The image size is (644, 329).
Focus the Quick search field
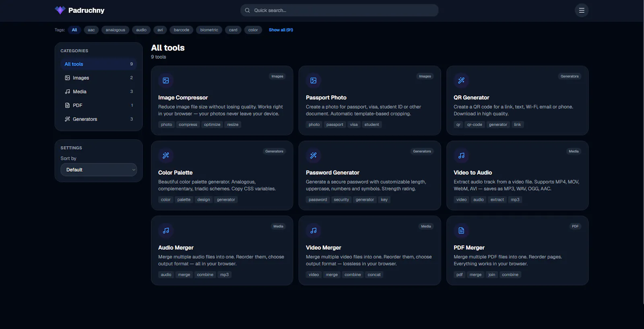point(339,10)
